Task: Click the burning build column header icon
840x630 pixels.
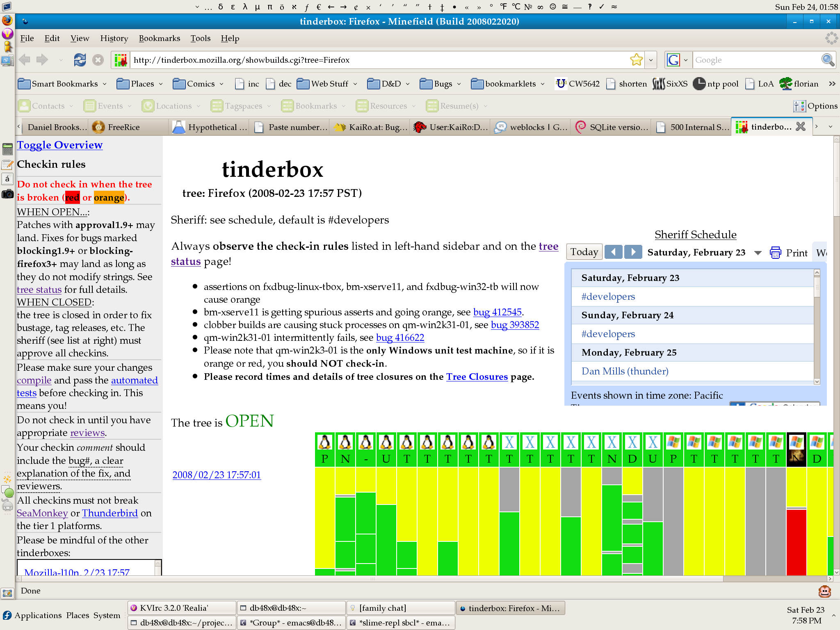Action: coord(797,450)
